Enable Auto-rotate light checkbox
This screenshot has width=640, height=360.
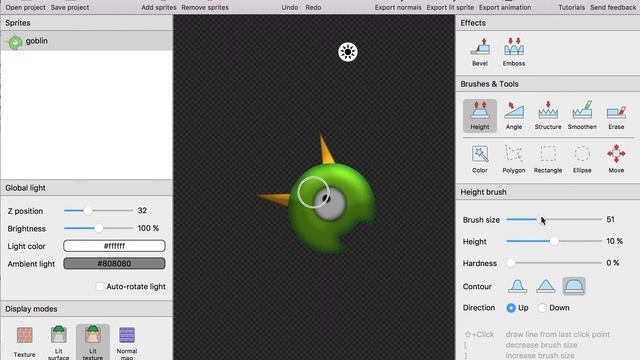point(100,287)
